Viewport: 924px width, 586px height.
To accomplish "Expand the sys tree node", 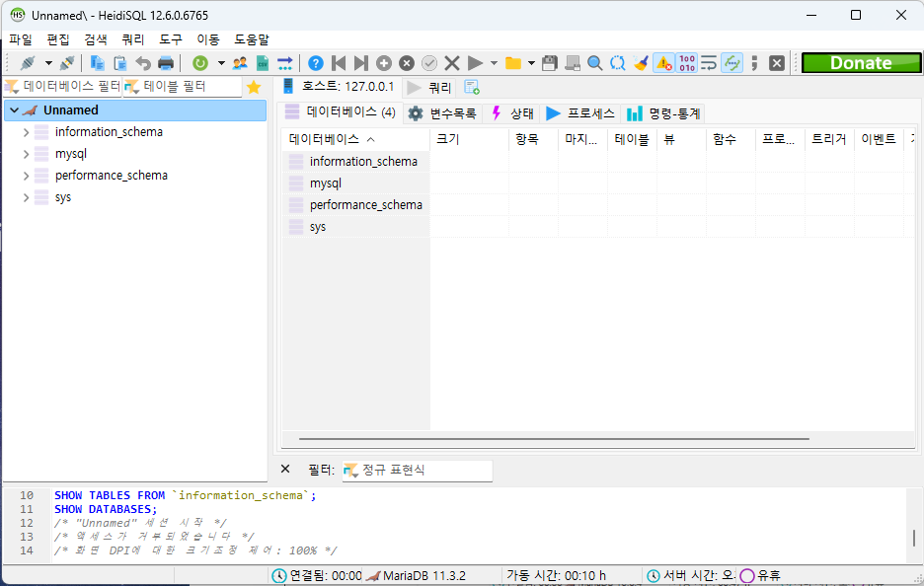I will (26, 197).
